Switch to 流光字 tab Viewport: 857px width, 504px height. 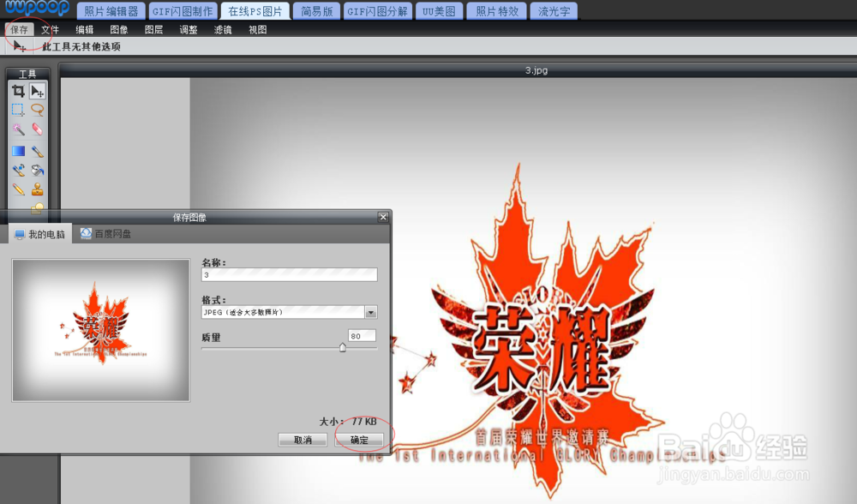(554, 11)
